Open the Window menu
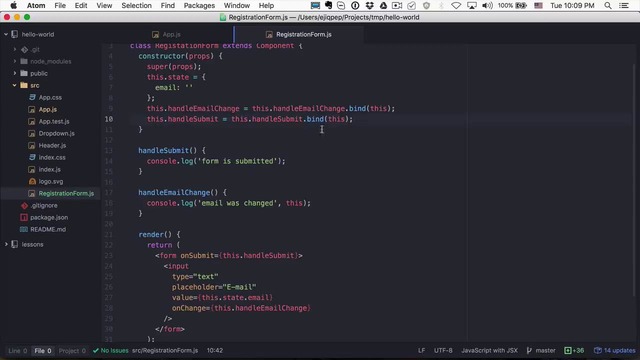Screen dimensions: 640x360 (237, 5)
